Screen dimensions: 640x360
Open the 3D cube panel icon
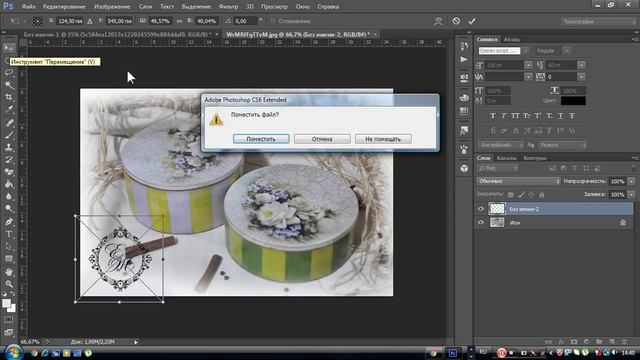point(464,169)
